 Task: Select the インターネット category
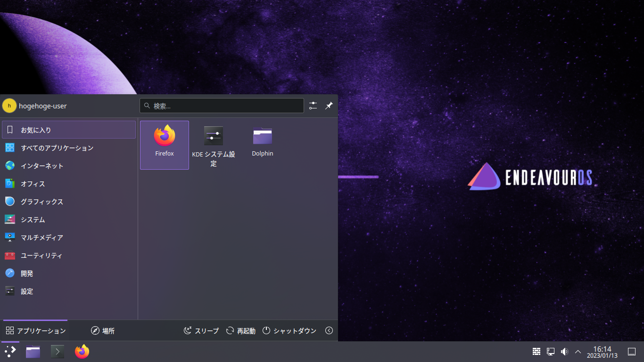(x=69, y=165)
